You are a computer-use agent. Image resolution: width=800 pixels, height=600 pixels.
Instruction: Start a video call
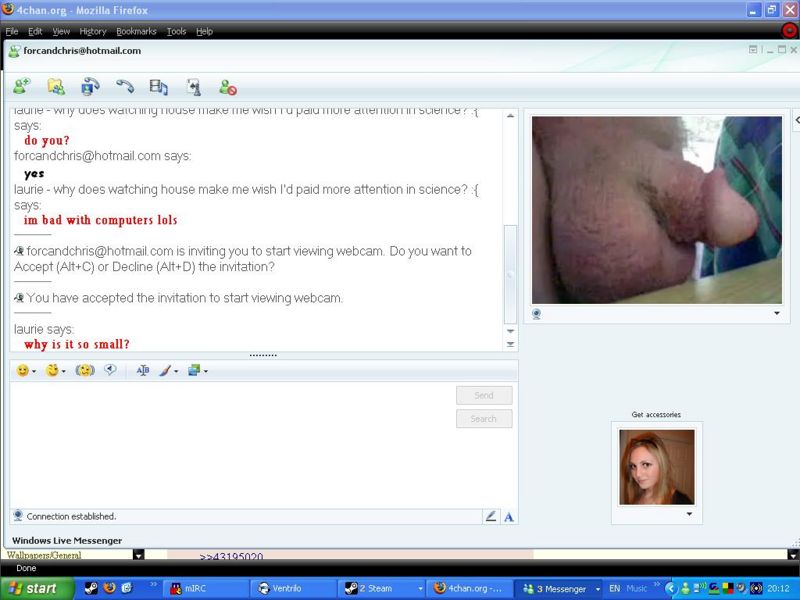[x=89, y=88]
